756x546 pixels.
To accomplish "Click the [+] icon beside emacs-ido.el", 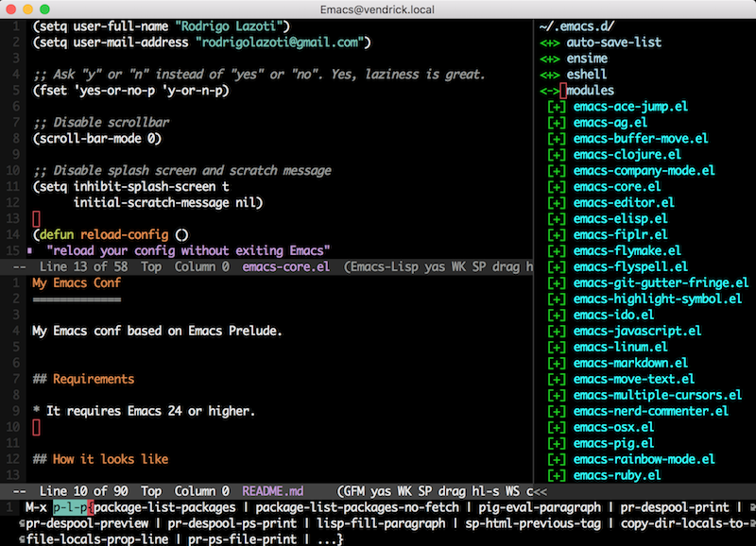I will coord(557,316).
